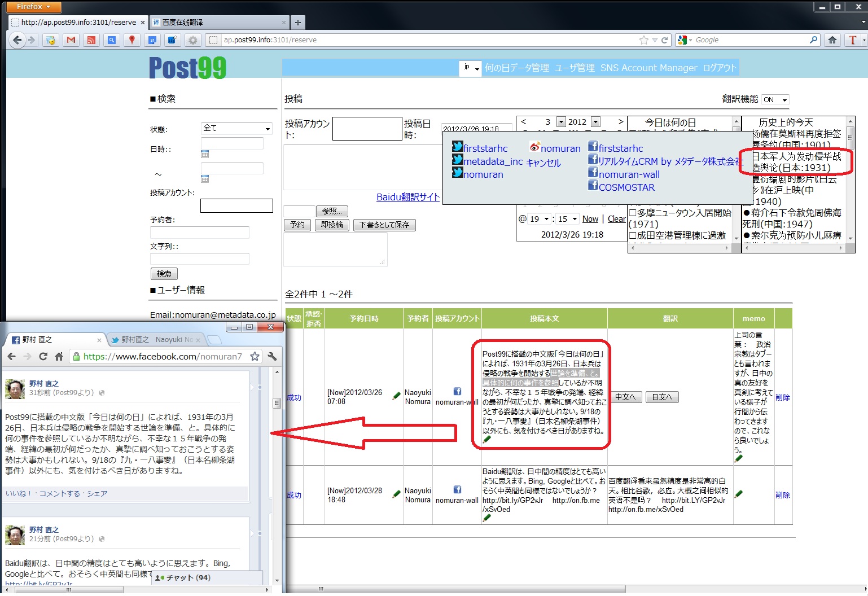Open the calendar year 2012 dropdown
Screen dimensions: 868x596
click(x=595, y=122)
